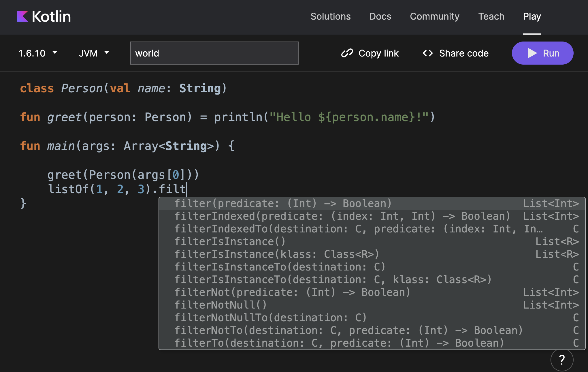Click the Play tab in navigation
Viewport: 588px width, 372px height.
(x=533, y=17)
